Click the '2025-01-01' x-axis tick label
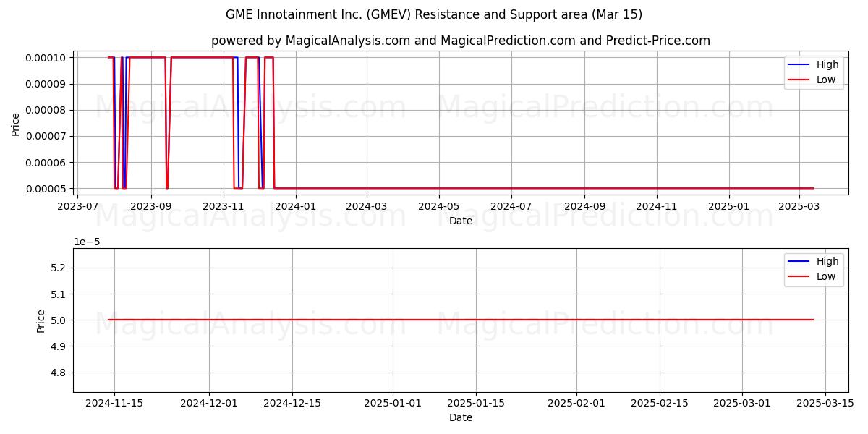The image size is (868, 434). pos(393,403)
